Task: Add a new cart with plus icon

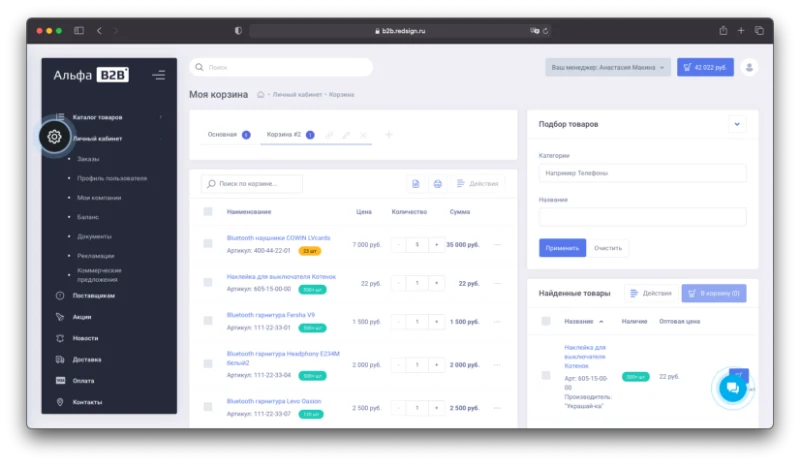Action: pos(388,135)
